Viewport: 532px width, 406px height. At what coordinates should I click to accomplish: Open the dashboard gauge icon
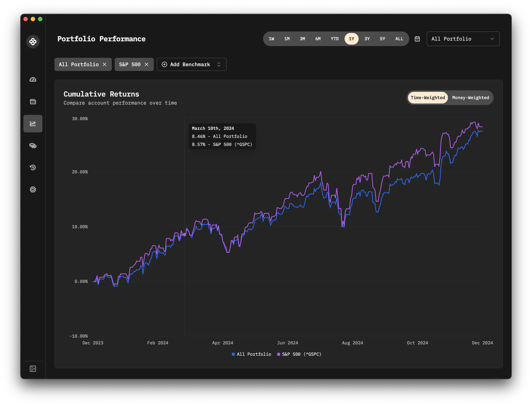(33, 80)
